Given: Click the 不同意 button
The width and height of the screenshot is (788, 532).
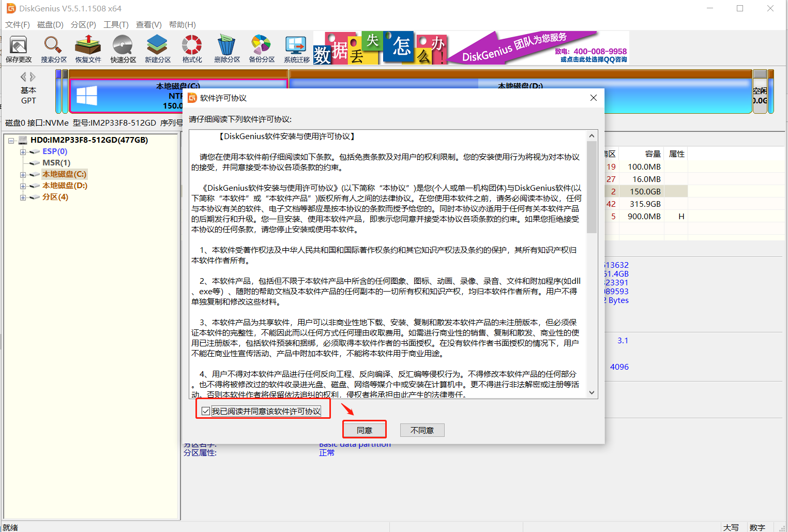Looking at the screenshot, I should pos(422,430).
